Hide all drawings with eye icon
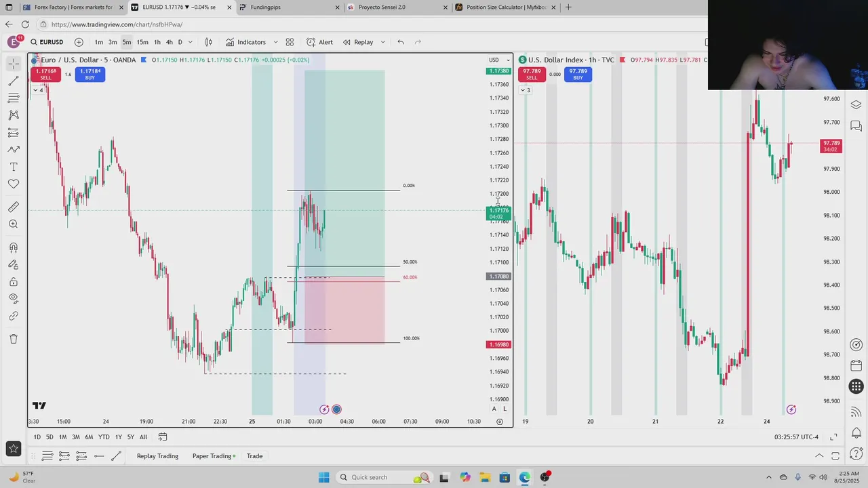 click(14, 299)
